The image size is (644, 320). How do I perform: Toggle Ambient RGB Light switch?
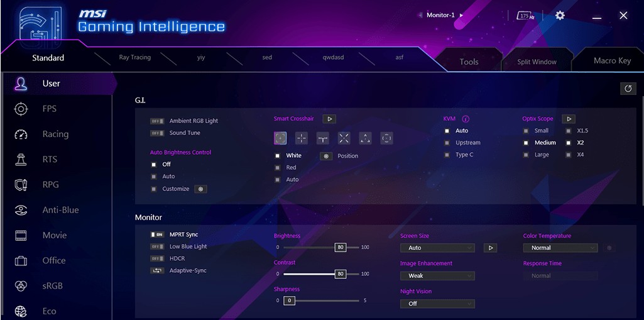157,121
